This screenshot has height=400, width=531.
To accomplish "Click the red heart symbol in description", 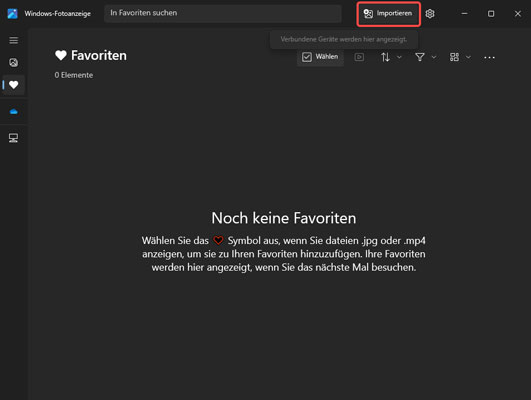I will click(218, 240).
